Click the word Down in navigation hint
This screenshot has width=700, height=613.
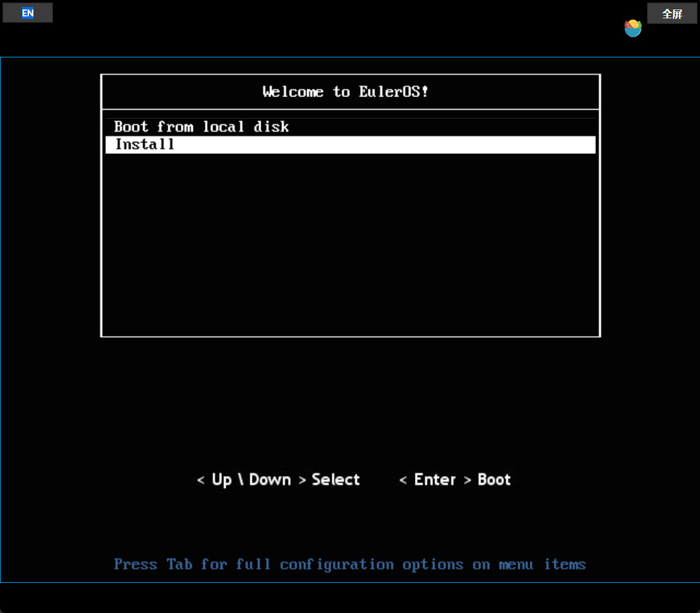(270, 480)
